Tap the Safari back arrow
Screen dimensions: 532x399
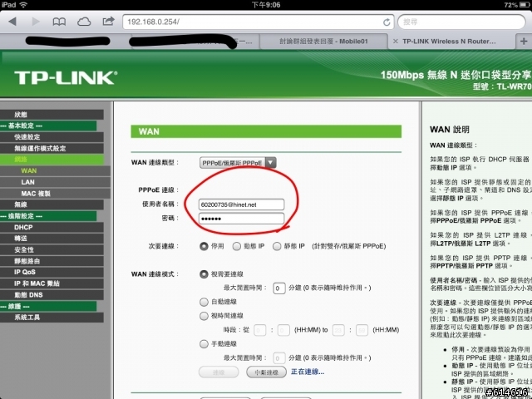[12, 22]
